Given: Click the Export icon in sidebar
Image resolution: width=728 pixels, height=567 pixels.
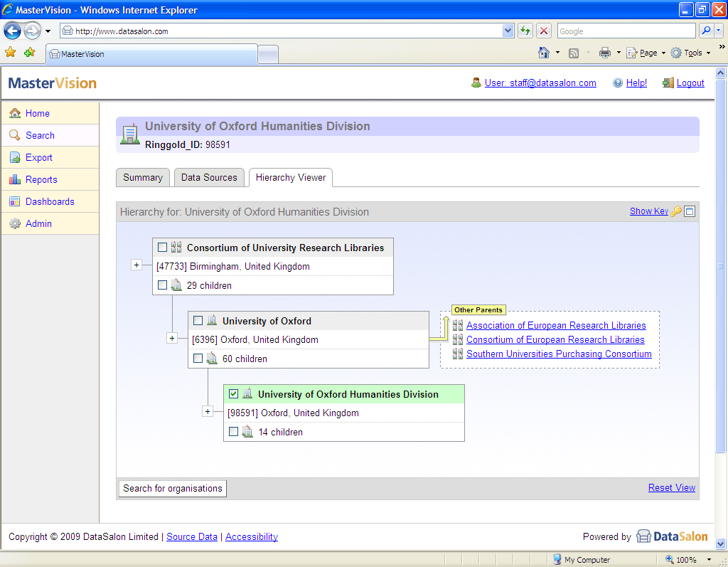Looking at the screenshot, I should click(15, 158).
